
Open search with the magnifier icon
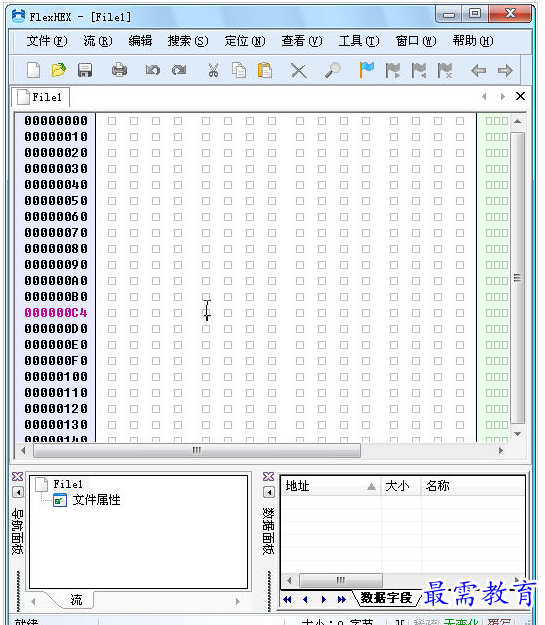pyautogui.click(x=333, y=71)
